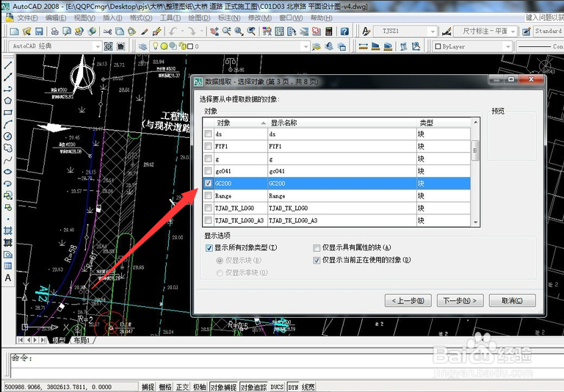This screenshot has height=392, width=564.
Task: Click the Pan realtime icon
Action: tap(214, 32)
